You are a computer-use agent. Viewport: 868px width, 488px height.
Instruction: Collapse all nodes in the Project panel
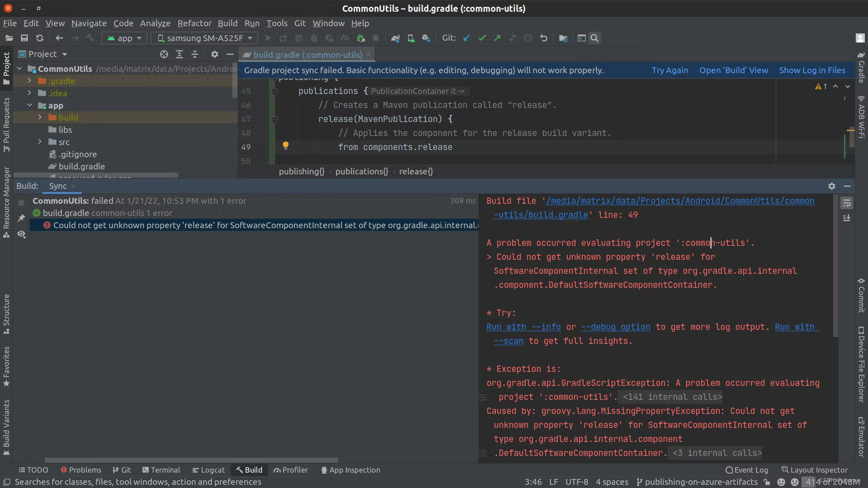pyautogui.click(x=195, y=54)
